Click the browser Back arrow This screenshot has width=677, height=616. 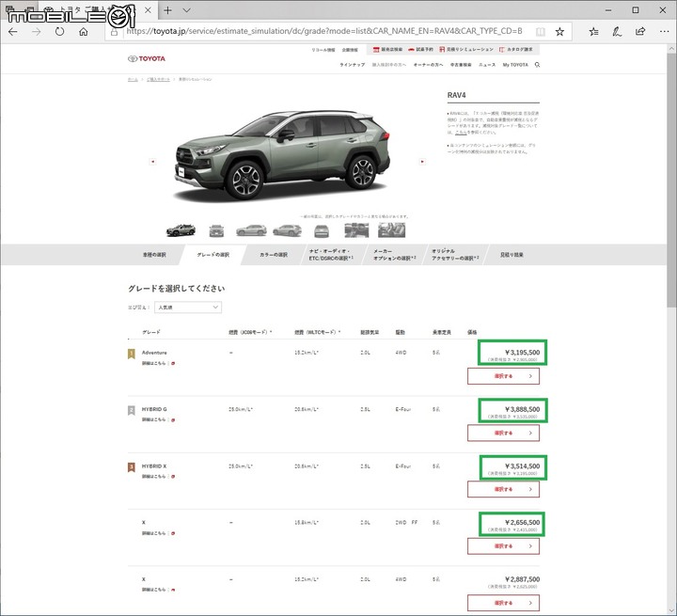click(x=13, y=32)
